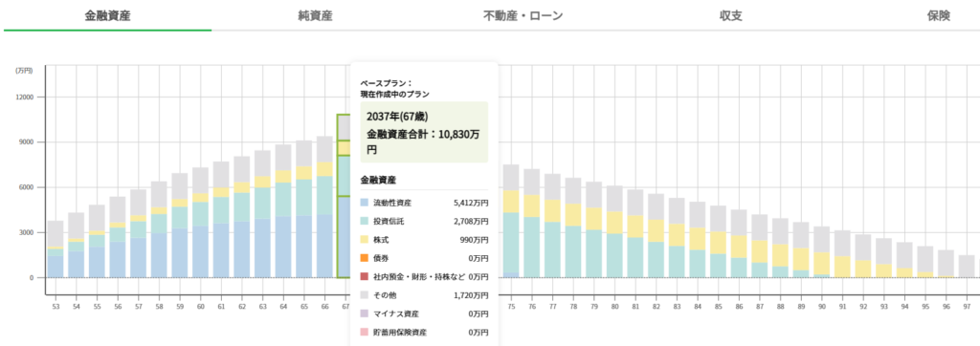Switch to the 金融資産 tab
This screenshot has height=346, width=980.
[x=107, y=16]
